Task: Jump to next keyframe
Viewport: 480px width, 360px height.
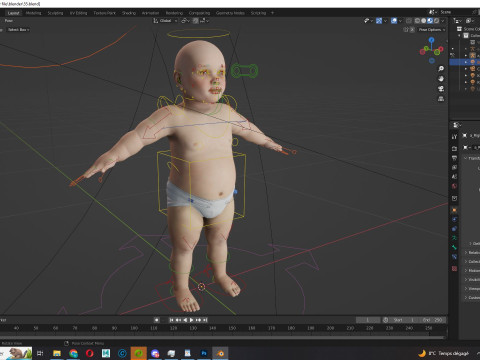Action: click(x=199, y=320)
